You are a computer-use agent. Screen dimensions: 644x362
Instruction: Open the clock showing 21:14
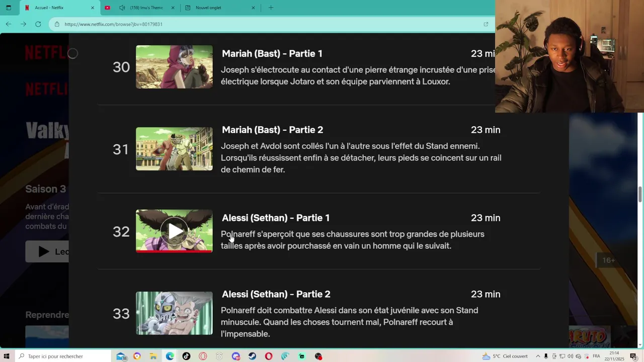(x=614, y=356)
